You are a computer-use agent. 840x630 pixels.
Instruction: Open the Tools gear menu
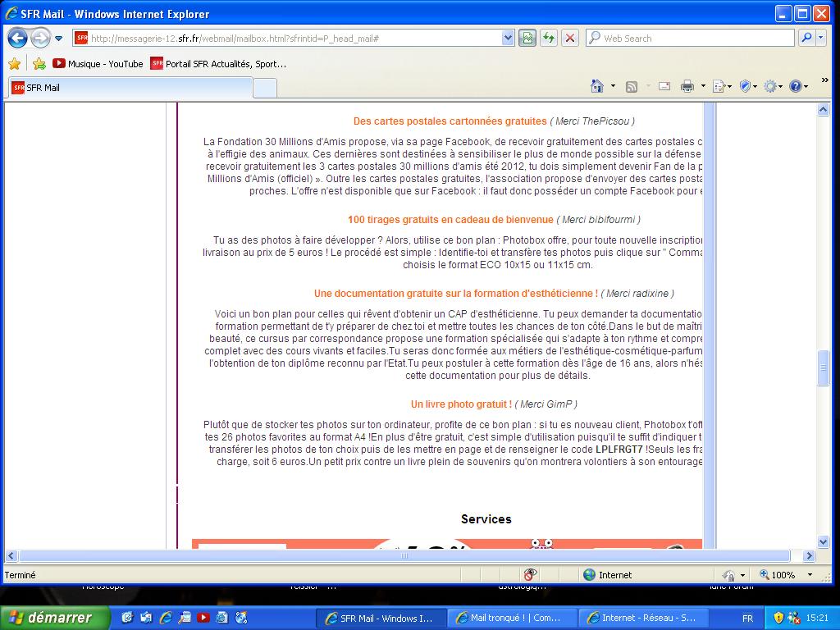point(773,85)
